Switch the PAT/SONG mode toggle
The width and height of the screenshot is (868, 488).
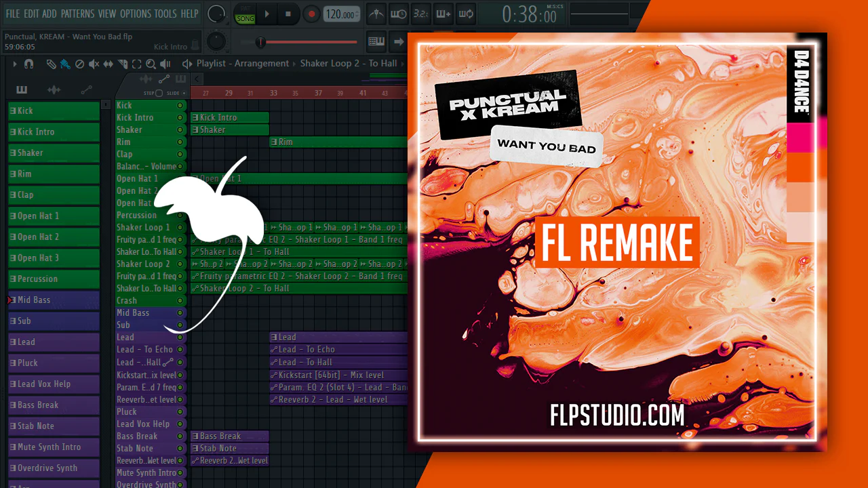tap(244, 14)
